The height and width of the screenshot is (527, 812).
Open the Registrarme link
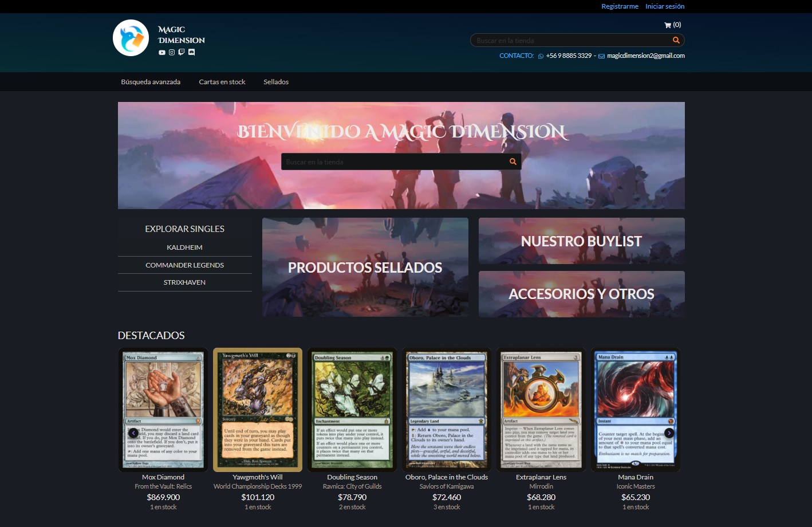click(620, 6)
